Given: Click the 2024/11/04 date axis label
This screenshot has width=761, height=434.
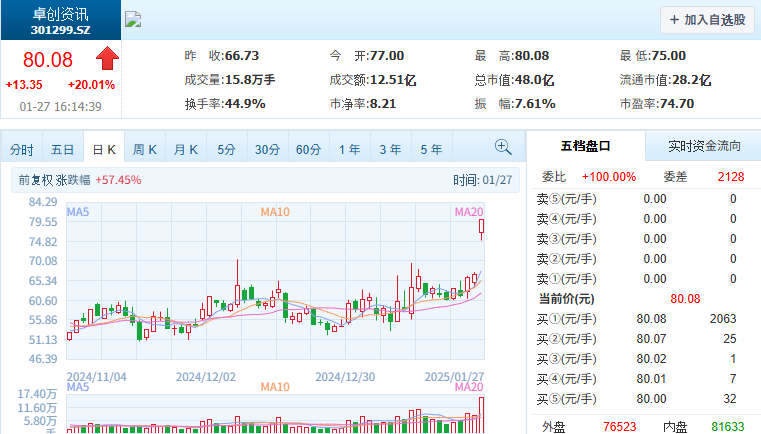Looking at the screenshot, I should (x=97, y=377).
